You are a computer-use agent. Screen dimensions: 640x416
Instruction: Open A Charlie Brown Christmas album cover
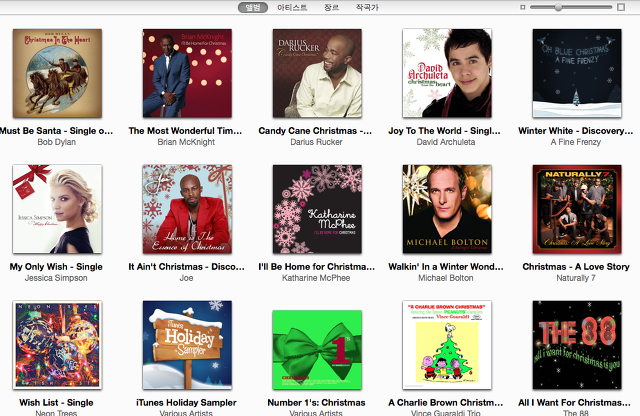tap(447, 345)
